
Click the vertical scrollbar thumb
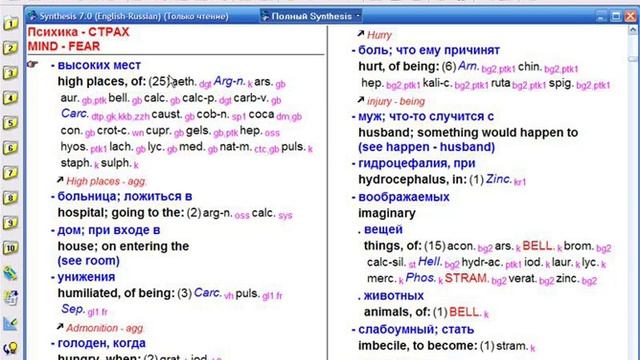pos(633,59)
